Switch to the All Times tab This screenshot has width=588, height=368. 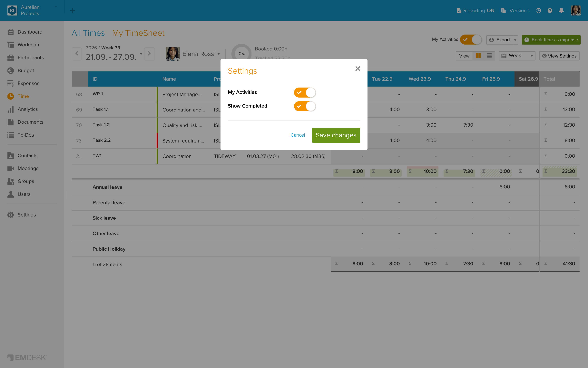(88, 33)
